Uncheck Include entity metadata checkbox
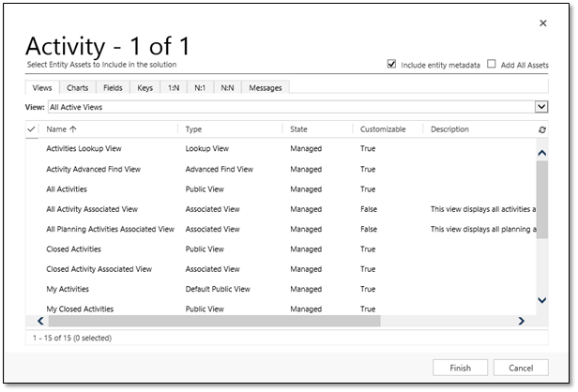 [x=391, y=65]
